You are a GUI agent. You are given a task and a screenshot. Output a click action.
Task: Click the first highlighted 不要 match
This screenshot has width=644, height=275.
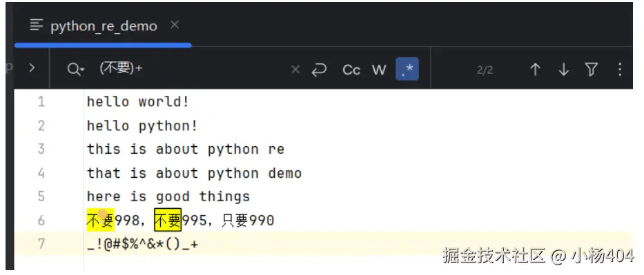pos(100,220)
